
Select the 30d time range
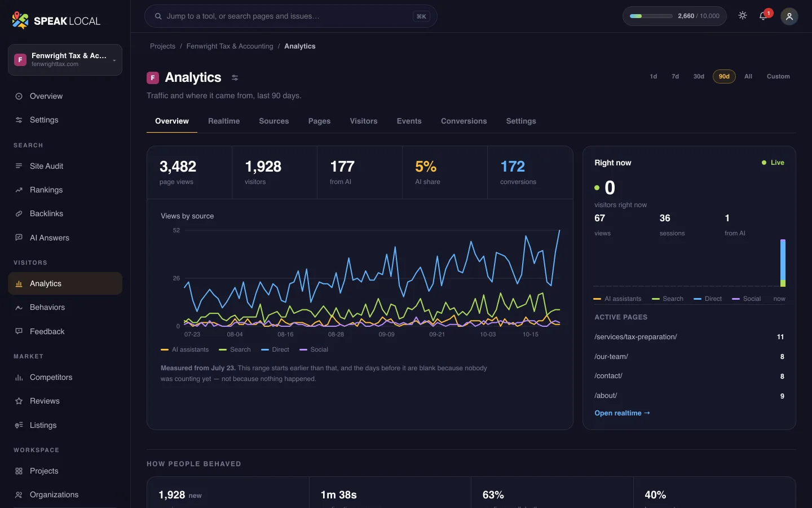699,76
